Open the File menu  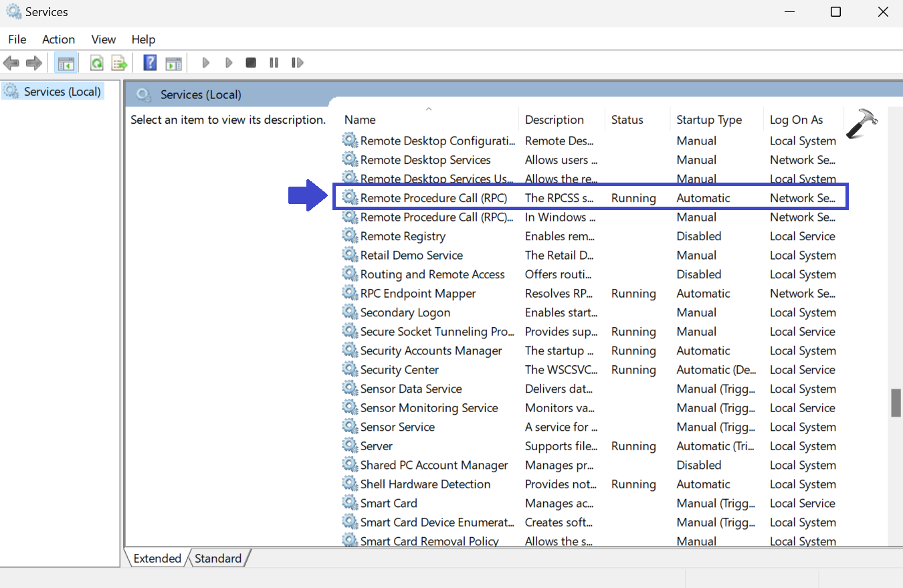pyautogui.click(x=17, y=39)
